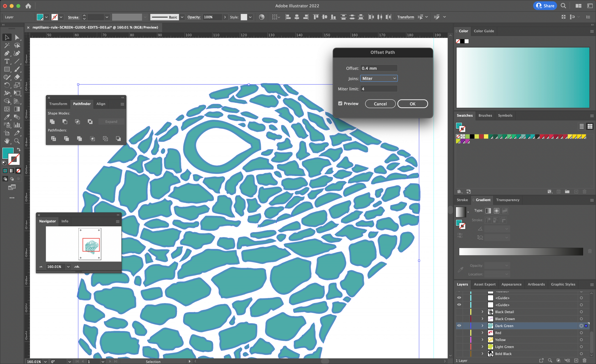Show the Black Detail layer visibility
Screen dimensions: 596x364
[459, 312]
